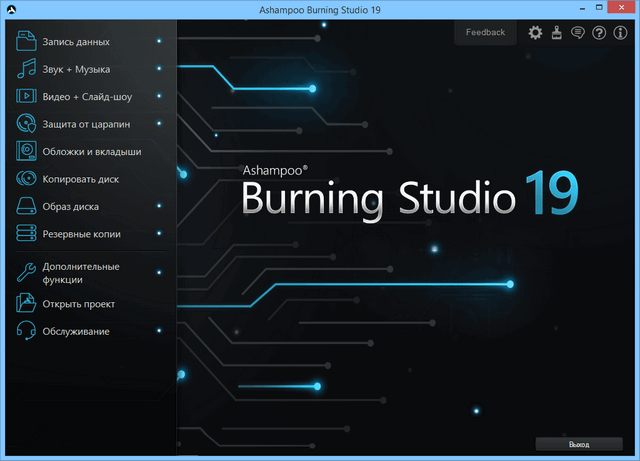
Task: Click the Ashampoo Burning Studio 19 title bar
Action: (320, 9)
